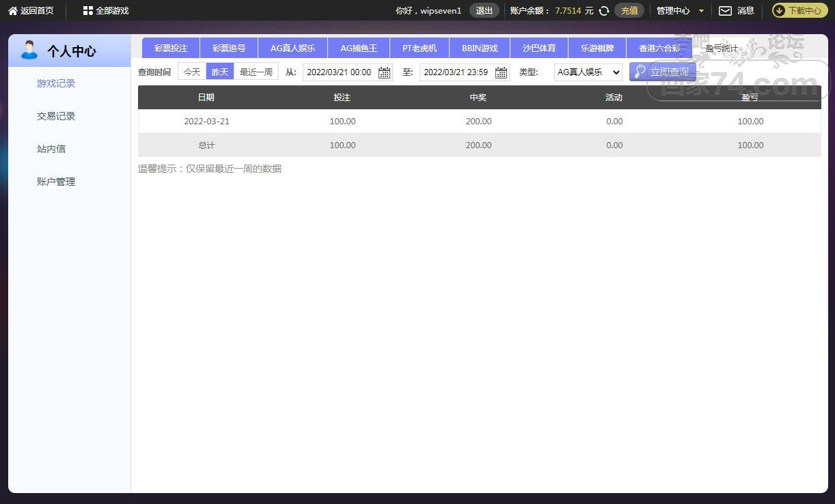Screen dimensions: 835x504
Task: Open the end date calendar icon
Action: 501,72
